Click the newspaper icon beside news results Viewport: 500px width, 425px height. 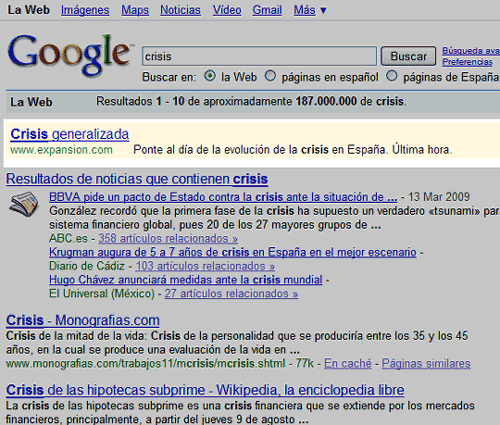(24, 204)
